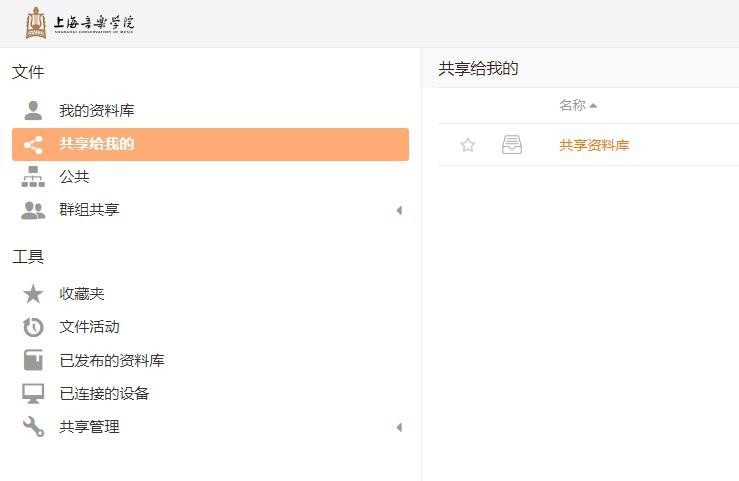
Task: Go to 文件活动 page
Action: tap(89, 327)
